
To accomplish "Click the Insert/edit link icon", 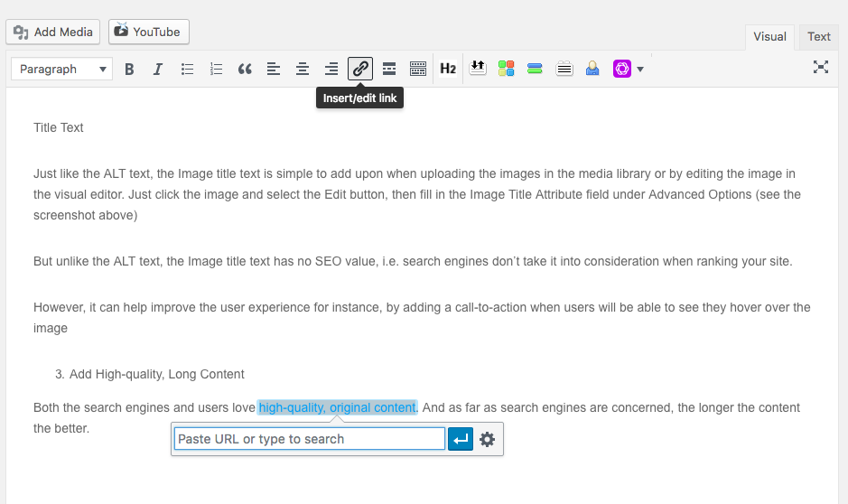I will point(360,69).
